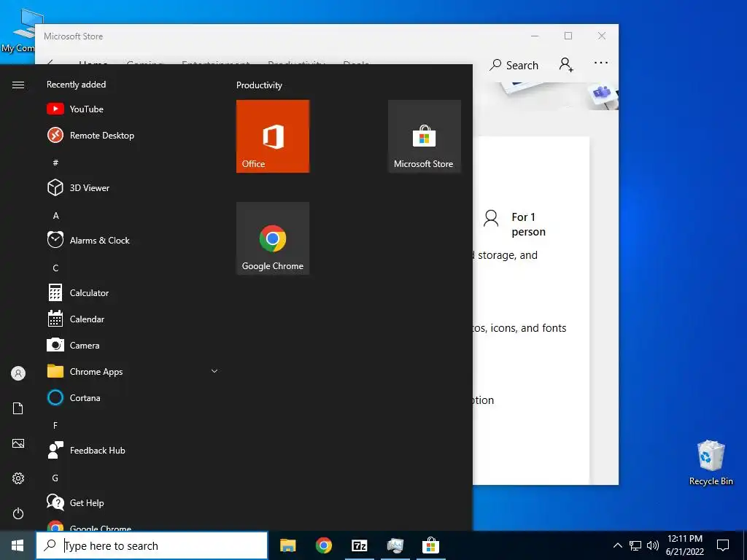Image resolution: width=747 pixels, height=560 pixels.
Task: Launch Remote Desktop from the Start menu
Action: [132, 135]
